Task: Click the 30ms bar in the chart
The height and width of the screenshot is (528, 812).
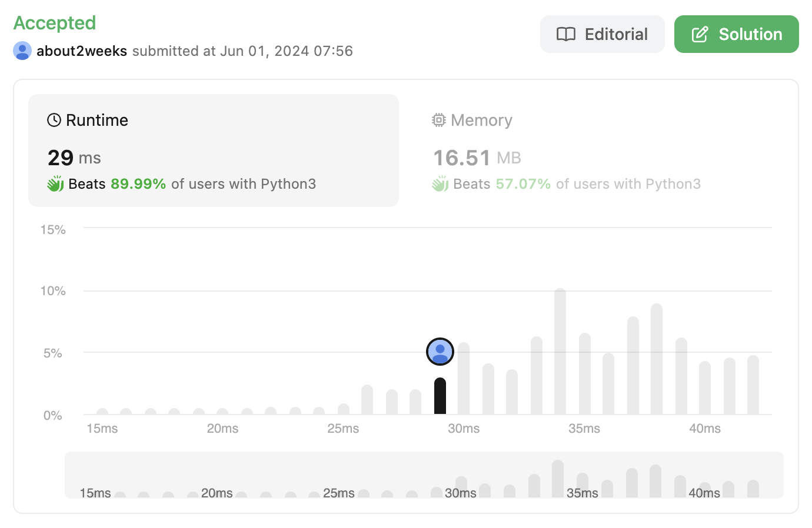Action: 464,379
